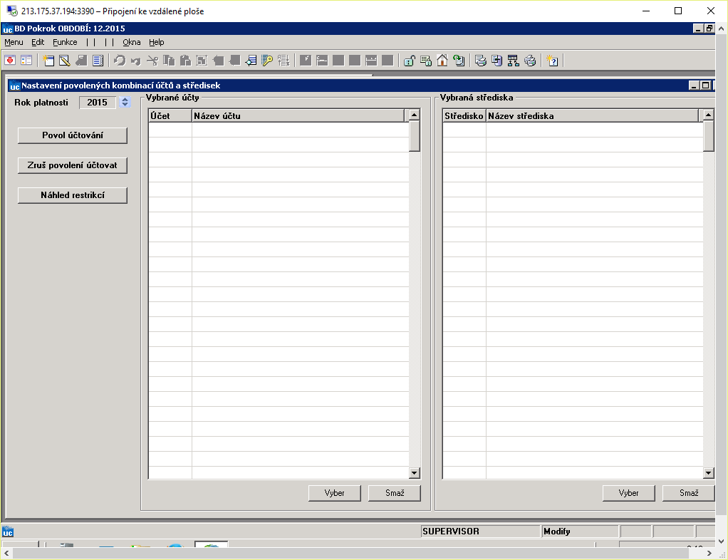Click the Rok platnosti year field

coord(98,102)
